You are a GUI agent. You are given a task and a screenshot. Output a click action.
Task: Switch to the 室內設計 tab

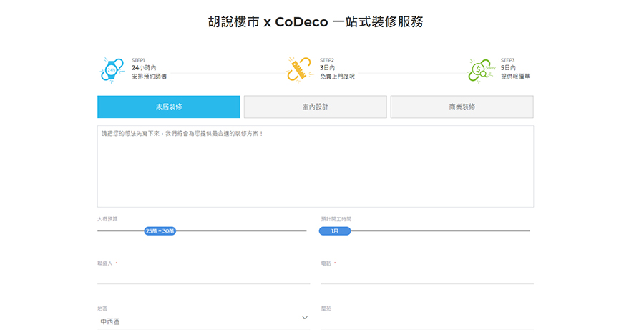(x=316, y=107)
